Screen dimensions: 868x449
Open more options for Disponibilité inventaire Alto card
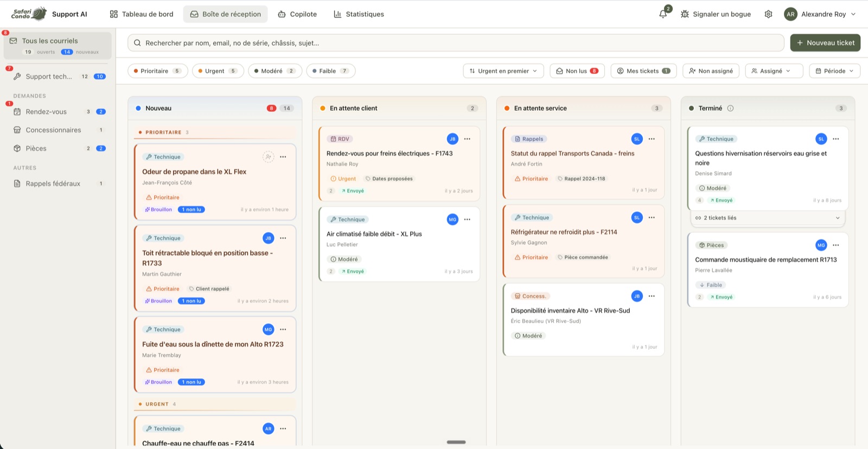coord(652,296)
